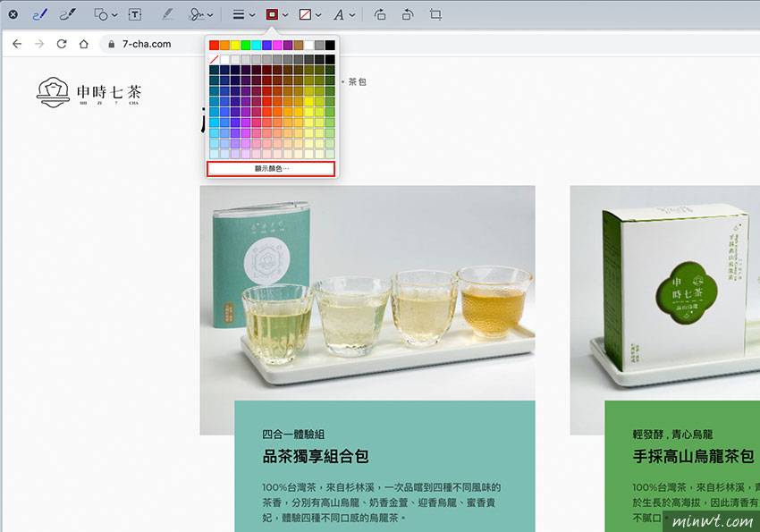Close the markup editor with the X icon
760x532 pixels.
(x=12, y=13)
